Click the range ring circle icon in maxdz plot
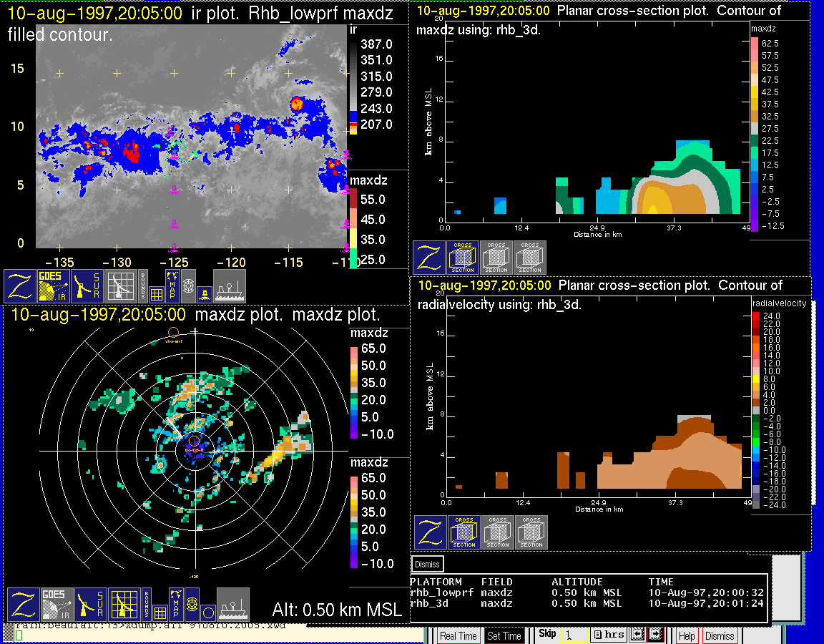824x644 pixels. coord(207,612)
